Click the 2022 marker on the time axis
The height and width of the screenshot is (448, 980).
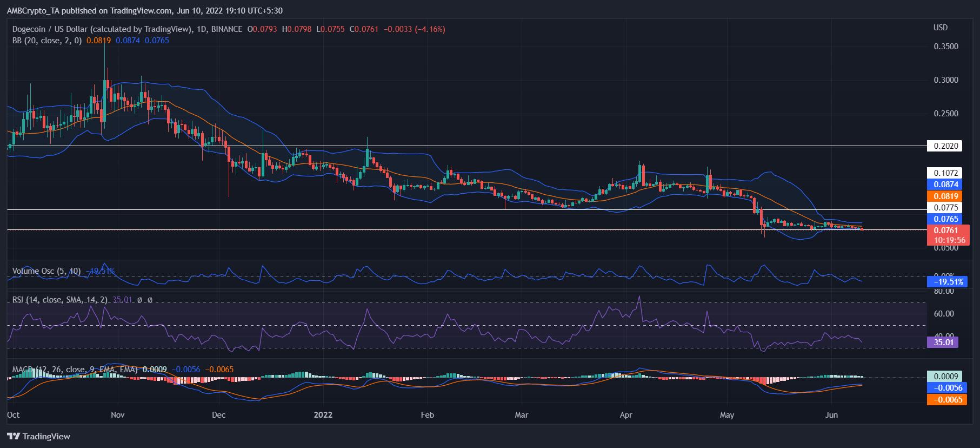323,415
